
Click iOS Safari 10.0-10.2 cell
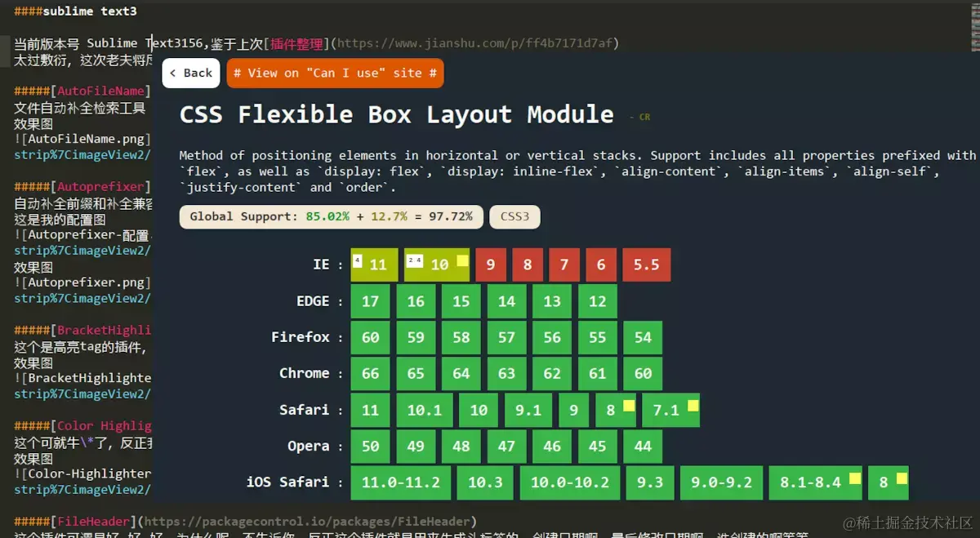click(x=570, y=482)
